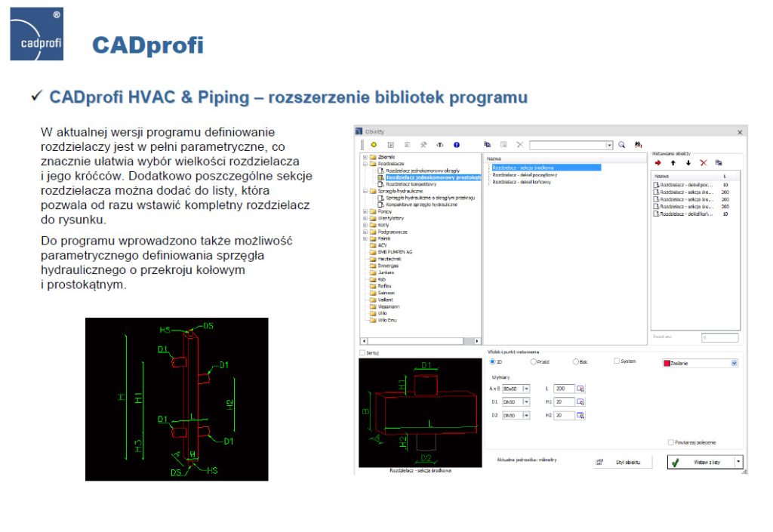
Task: Click the copy icon next to the search field
Action: point(487,145)
